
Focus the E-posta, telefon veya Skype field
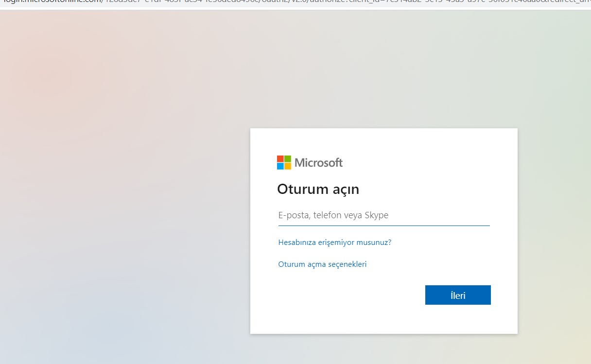384,215
